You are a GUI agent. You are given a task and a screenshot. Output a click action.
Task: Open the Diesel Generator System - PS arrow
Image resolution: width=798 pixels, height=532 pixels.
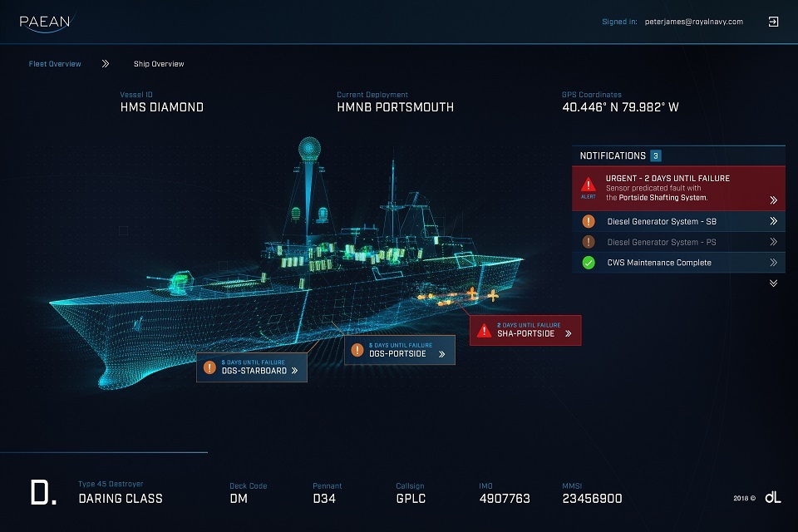(x=773, y=242)
